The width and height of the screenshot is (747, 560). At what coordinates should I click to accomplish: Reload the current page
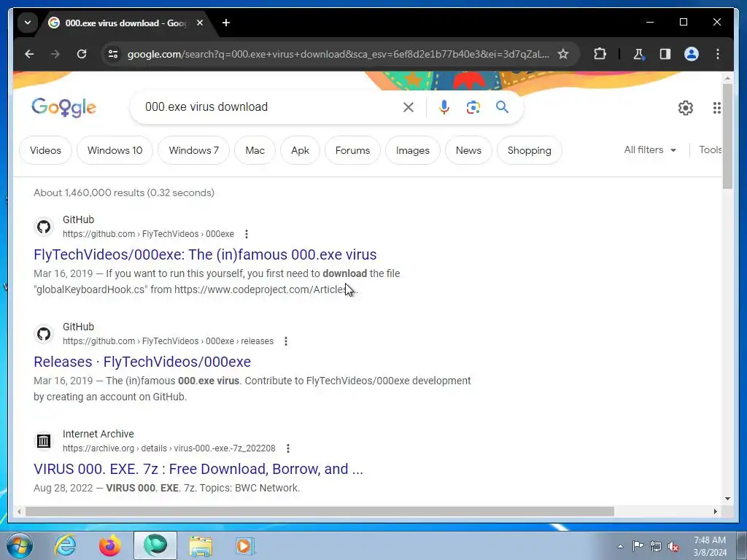82,54
